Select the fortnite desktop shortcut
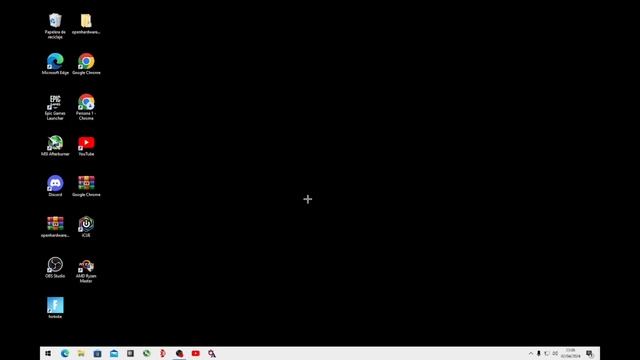Image resolution: width=640 pixels, height=360 pixels. 55,308
